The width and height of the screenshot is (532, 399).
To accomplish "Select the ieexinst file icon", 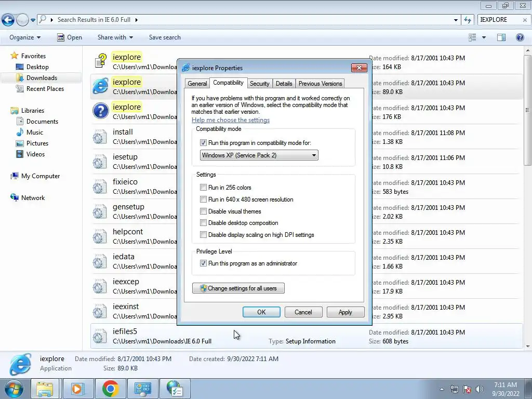I will (100, 311).
